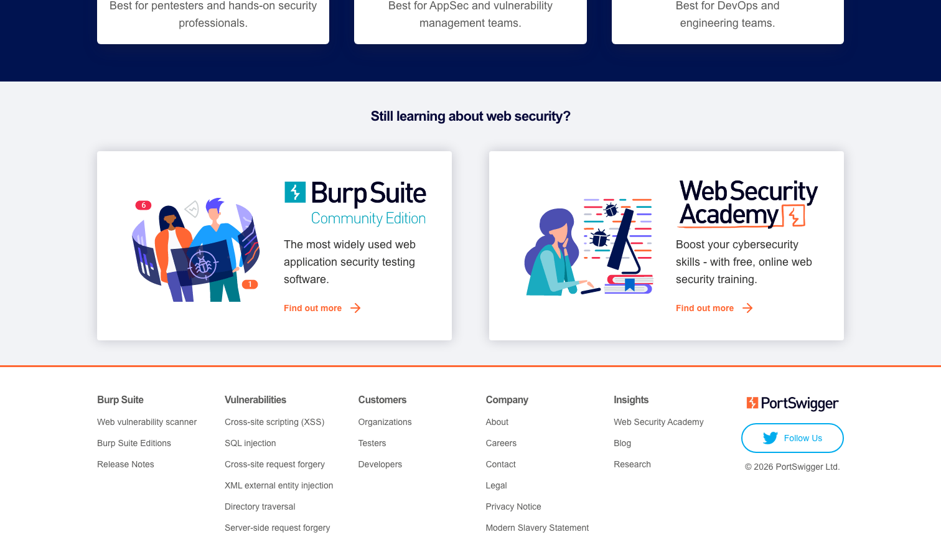
Task: Click the Burp Suite footer heading
Action: coord(120,400)
